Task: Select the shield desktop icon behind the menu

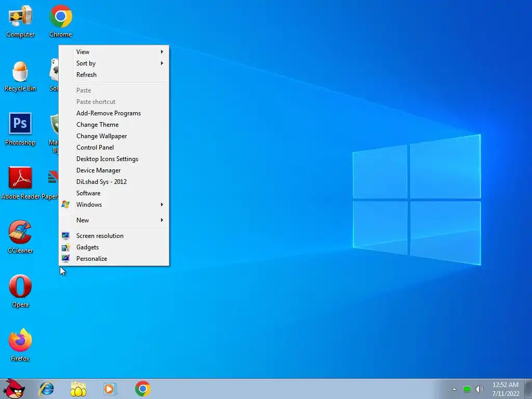Action: [54, 132]
